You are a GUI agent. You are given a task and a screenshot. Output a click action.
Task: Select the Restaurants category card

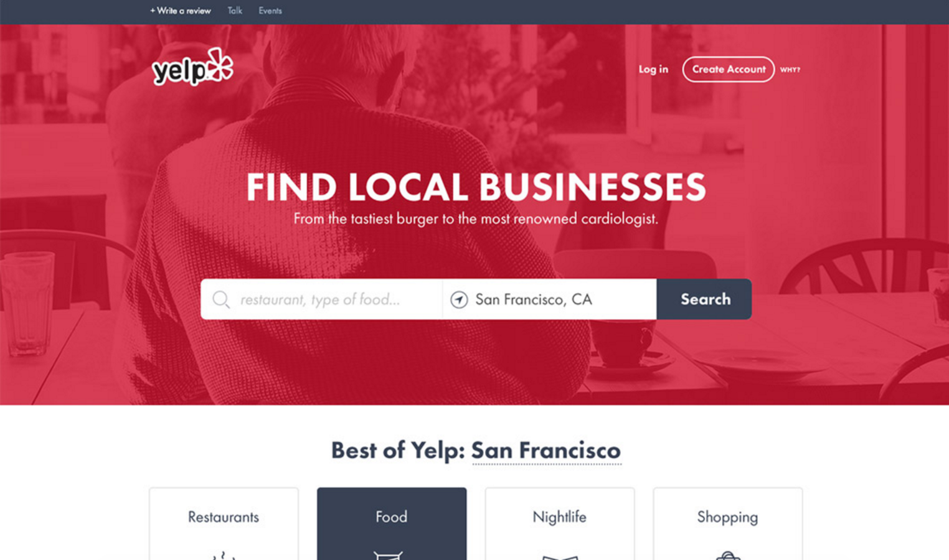click(224, 524)
